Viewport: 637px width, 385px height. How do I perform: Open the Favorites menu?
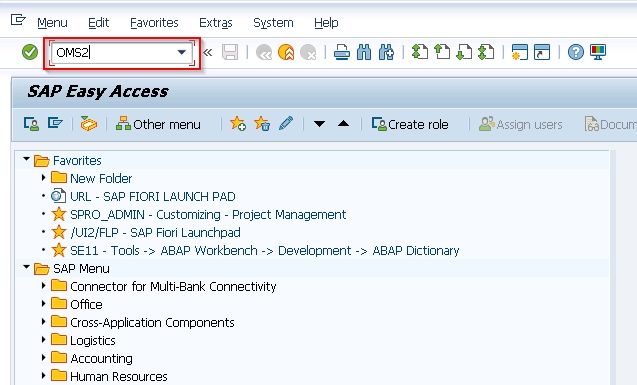(154, 23)
